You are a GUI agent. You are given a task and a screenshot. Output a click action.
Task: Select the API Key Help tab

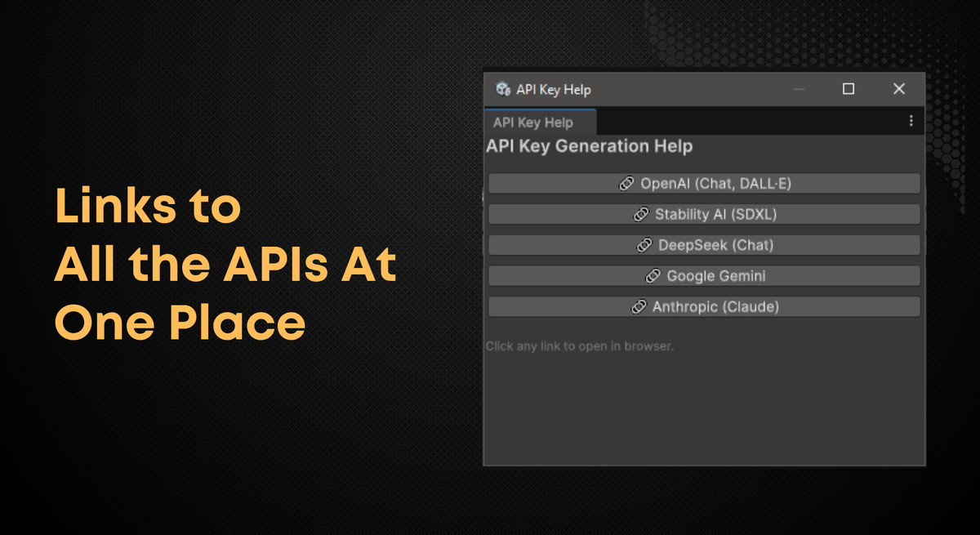click(540, 123)
